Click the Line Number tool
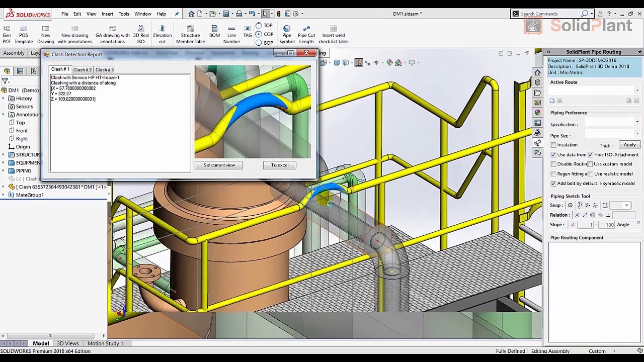Image resolution: width=644 pixels, height=362 pixels. [x=231, y=35]
